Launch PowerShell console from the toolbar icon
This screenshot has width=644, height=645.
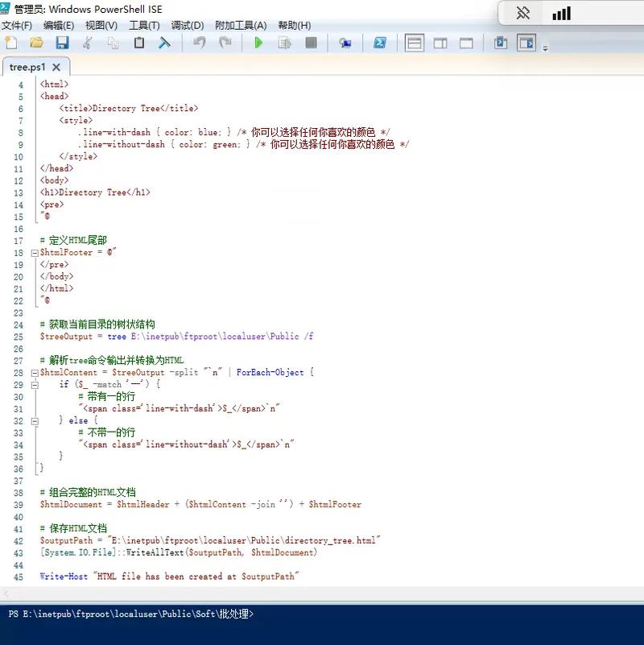point(380,43)
